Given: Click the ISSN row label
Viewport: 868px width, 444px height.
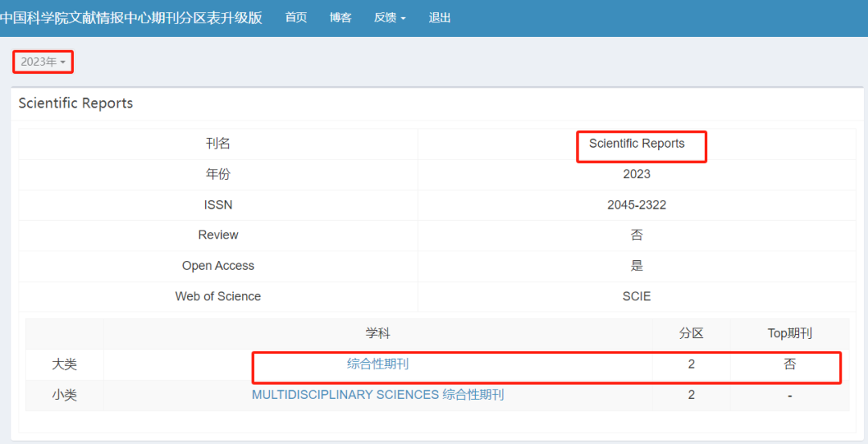Looking at the screenshot, I should pos(218,205).
